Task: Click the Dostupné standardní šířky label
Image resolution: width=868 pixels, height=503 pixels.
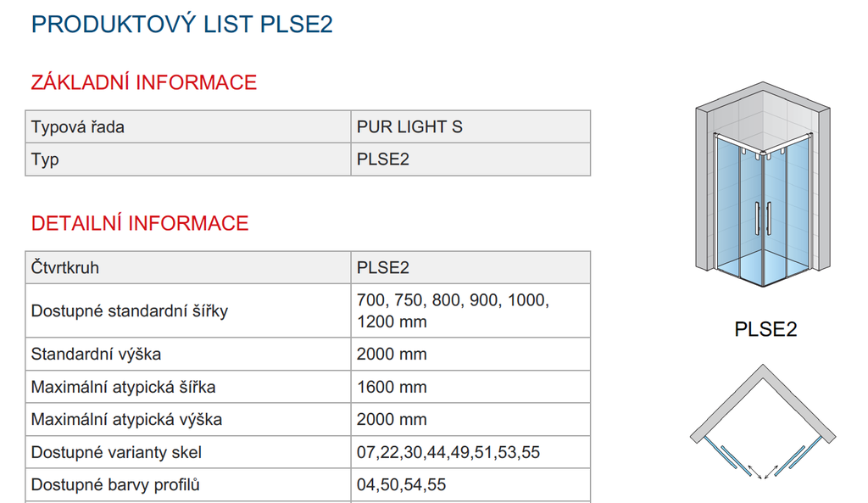Action: point(130,310)
